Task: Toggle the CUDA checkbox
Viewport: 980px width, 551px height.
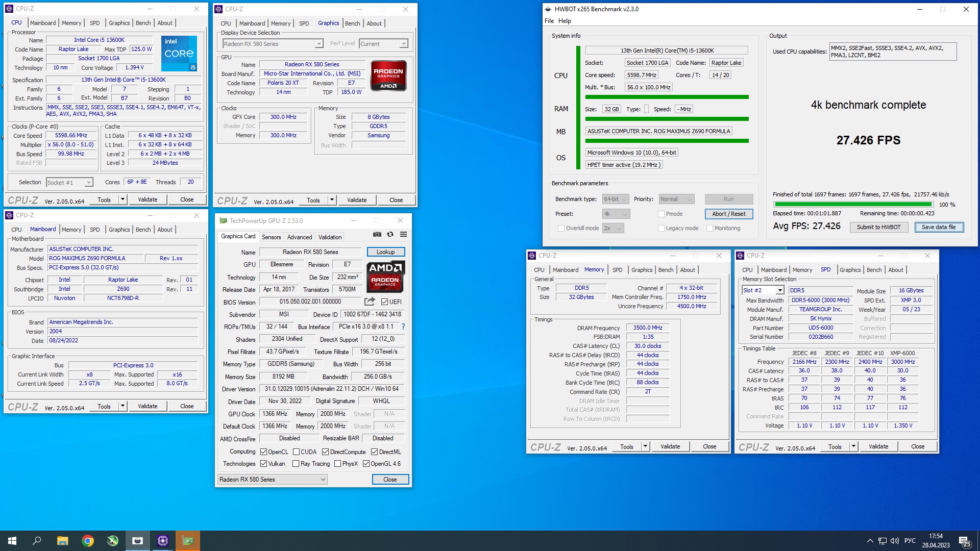Action: click(x=296, y=452)
